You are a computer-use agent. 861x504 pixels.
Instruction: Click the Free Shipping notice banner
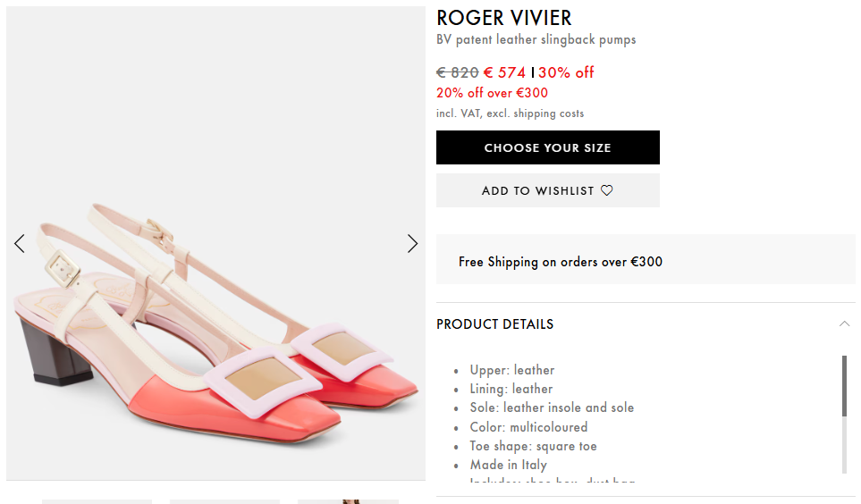click(645, 262)
